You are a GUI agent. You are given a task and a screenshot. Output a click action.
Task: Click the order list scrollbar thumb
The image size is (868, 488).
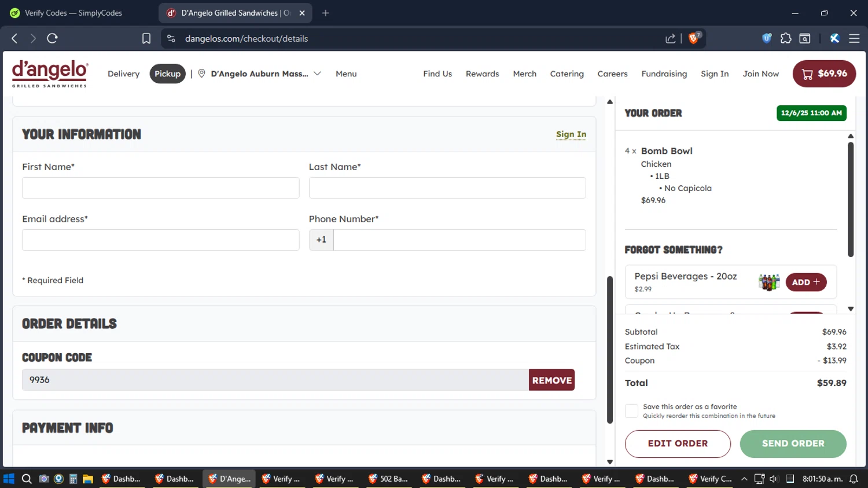851,199
